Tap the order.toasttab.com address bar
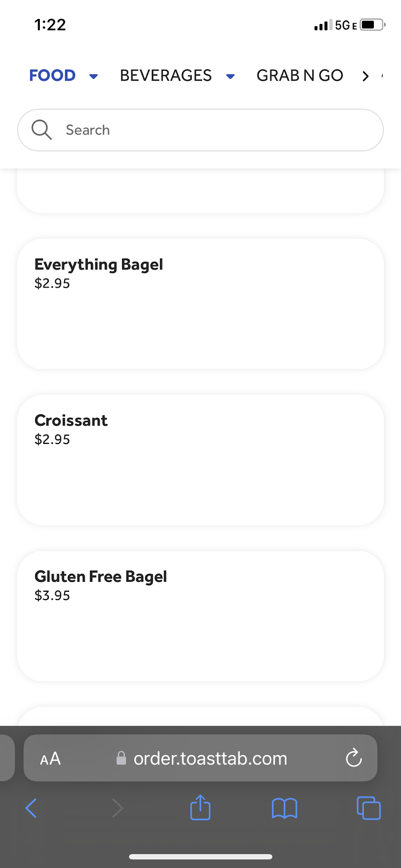 210,759
